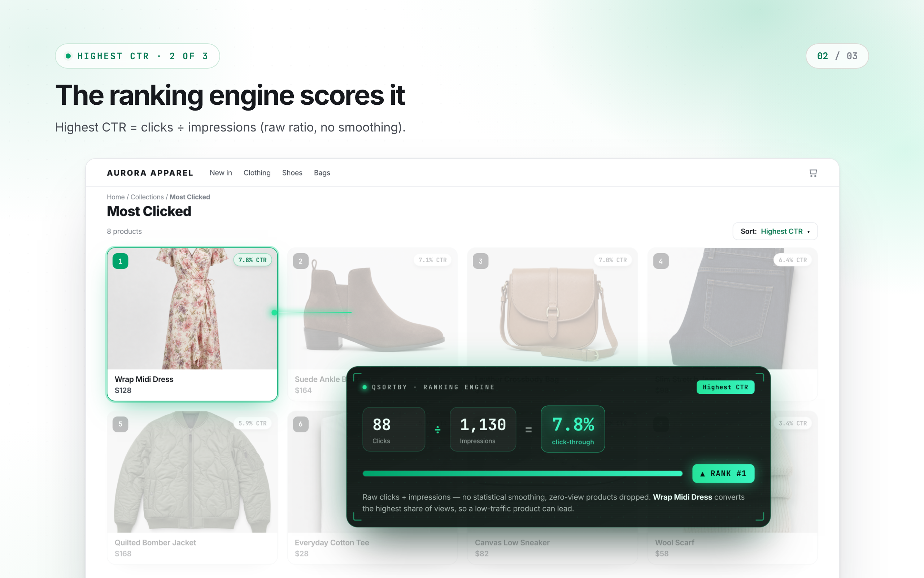Screen dimensions: 924x578
Task: Click the rank 4 badge
Action: [x=661, y=261]
